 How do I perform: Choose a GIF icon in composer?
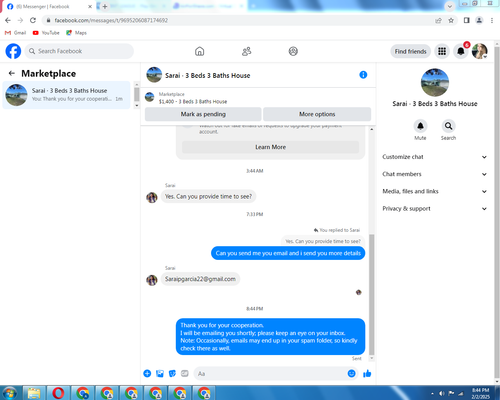tap(185, 373)
